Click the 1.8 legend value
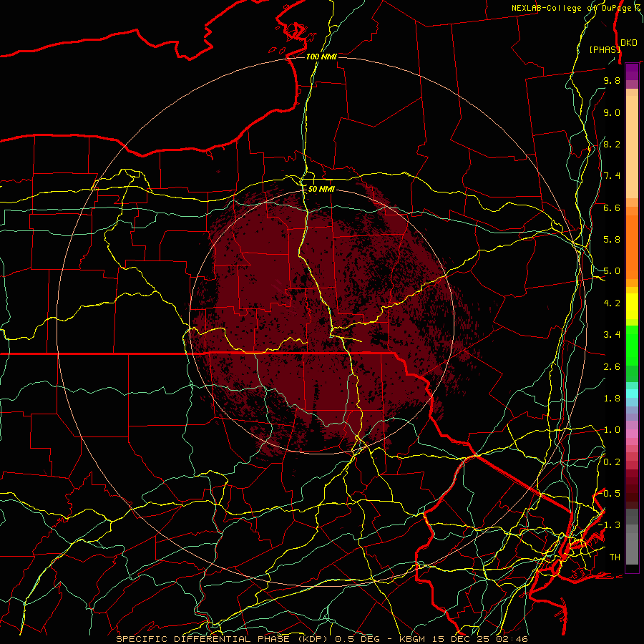 pyautogui.click(x=612, y=399)
